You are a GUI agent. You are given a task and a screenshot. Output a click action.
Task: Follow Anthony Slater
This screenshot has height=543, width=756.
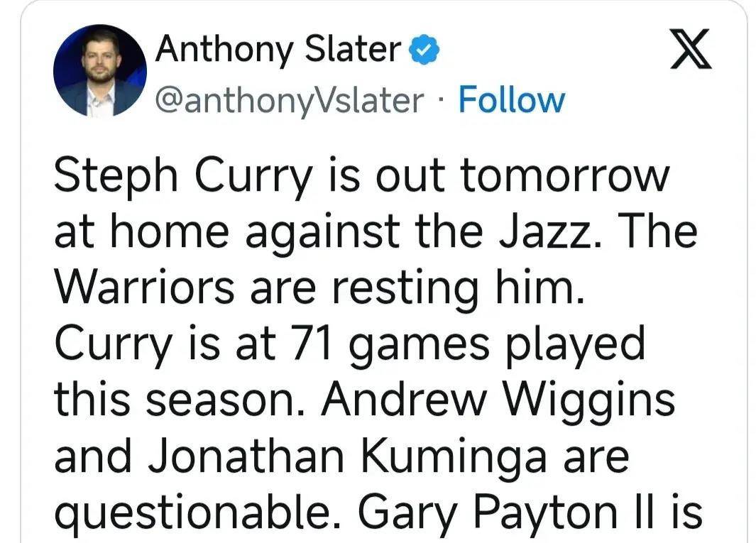511,100
